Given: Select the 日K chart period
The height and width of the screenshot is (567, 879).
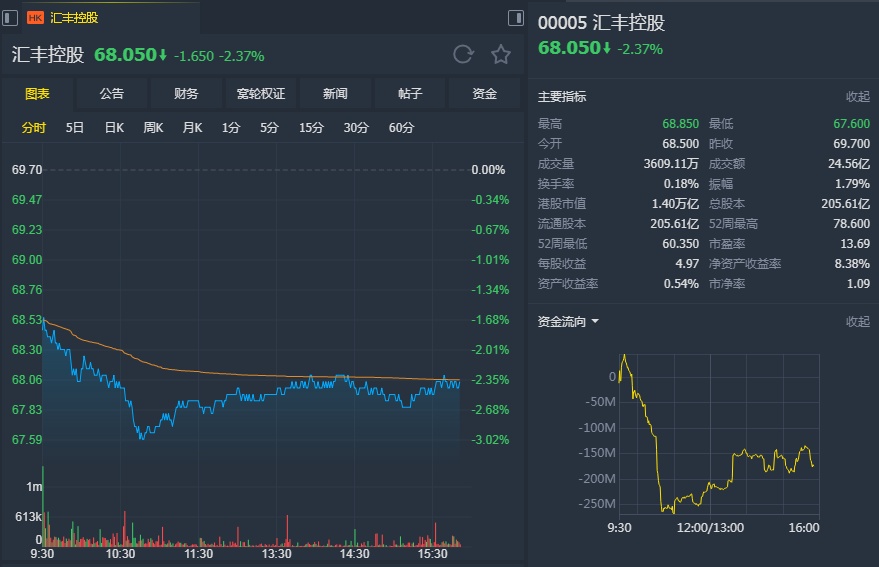Looking at the screenshot, I should click(114, 128).
